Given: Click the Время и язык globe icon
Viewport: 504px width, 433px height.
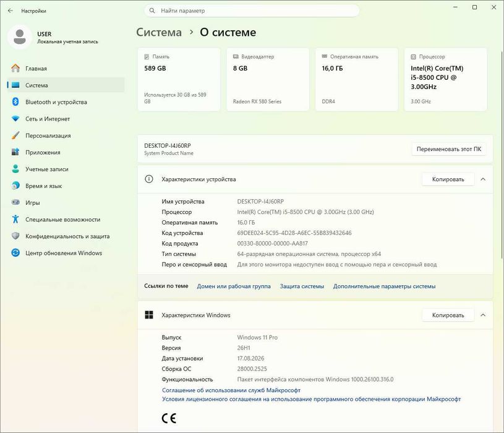Looking at the screenshot, I should pos(15,186).
